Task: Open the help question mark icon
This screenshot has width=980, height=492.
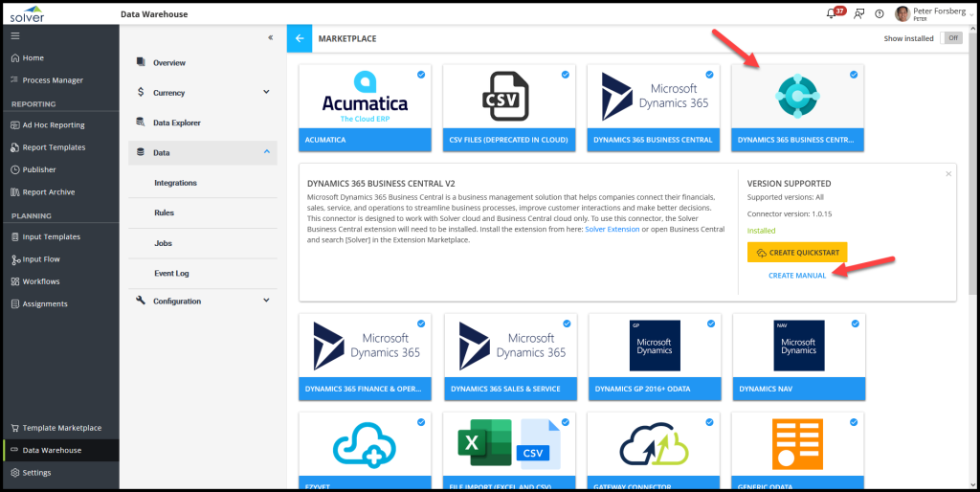Action: pos(880,14)
